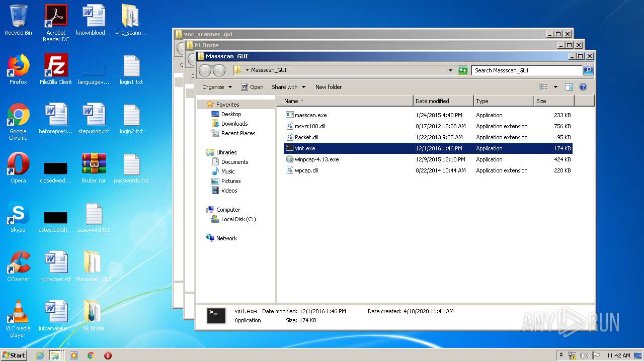This screenshot has height=362, width=644.
Task: Select the knownblood Word document icon
Action: point(94,20)
